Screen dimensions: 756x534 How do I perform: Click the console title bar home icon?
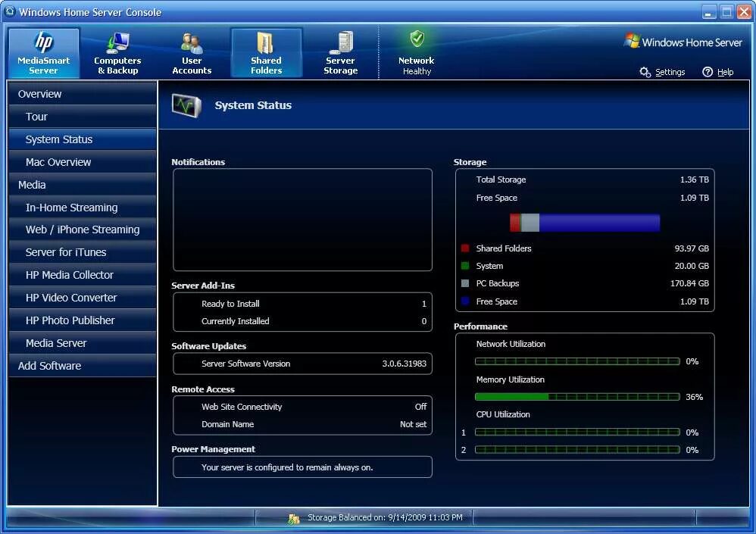10,11
